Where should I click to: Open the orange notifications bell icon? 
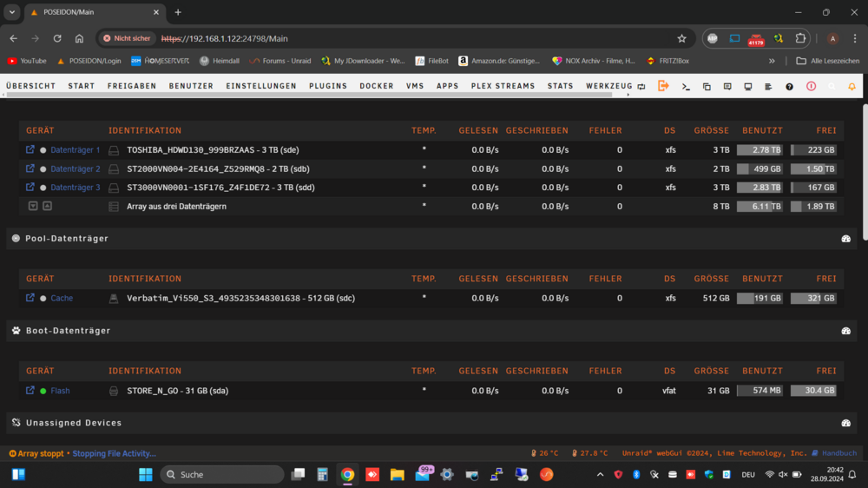point(852,87)
